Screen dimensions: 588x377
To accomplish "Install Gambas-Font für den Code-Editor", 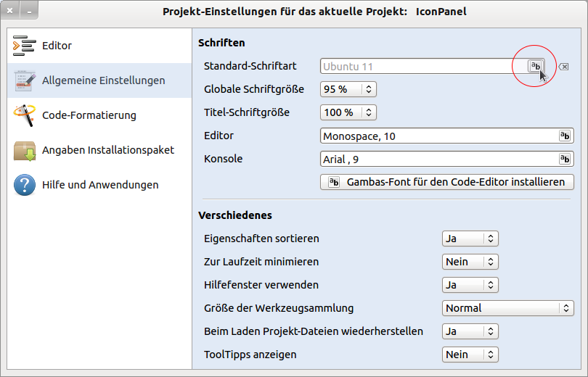I will [446, 182].
